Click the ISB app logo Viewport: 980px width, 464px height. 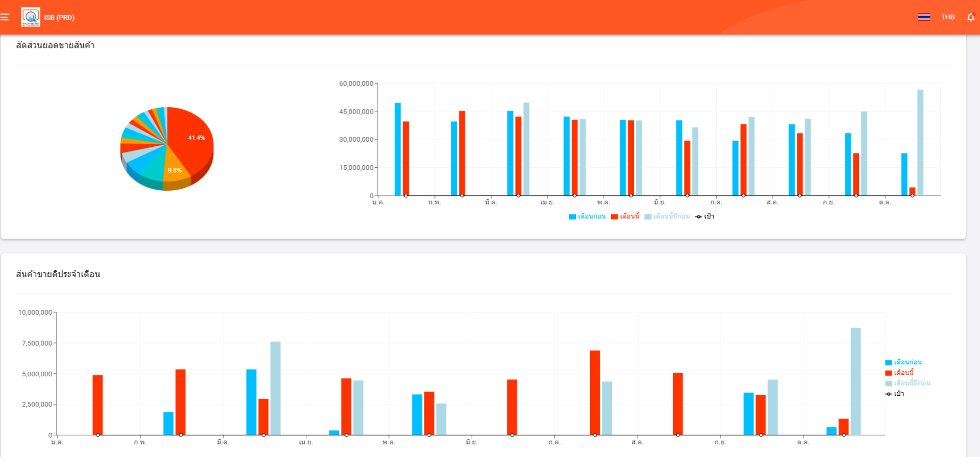click(31, 17)
